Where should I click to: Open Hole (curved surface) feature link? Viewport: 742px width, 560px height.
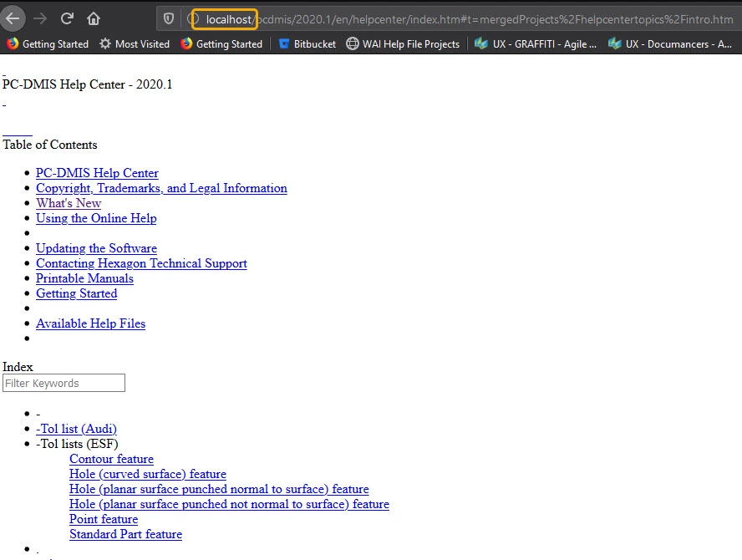(148, 474)
